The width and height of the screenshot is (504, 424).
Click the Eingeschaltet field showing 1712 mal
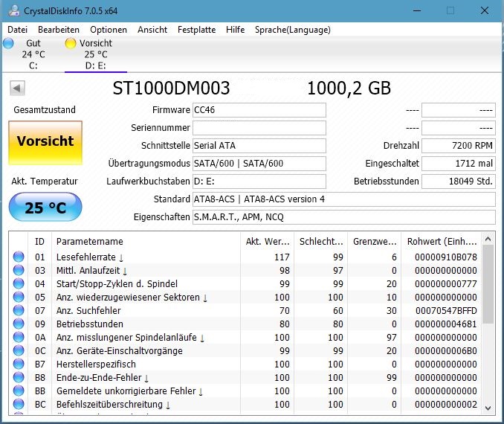459,164
